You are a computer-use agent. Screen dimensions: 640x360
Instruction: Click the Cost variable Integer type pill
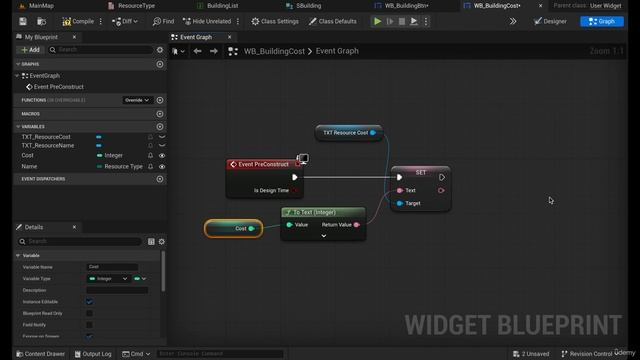109,156
